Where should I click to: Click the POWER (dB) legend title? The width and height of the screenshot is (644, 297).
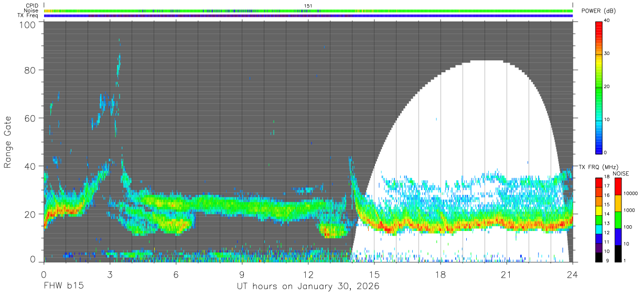tap(599, 11)
